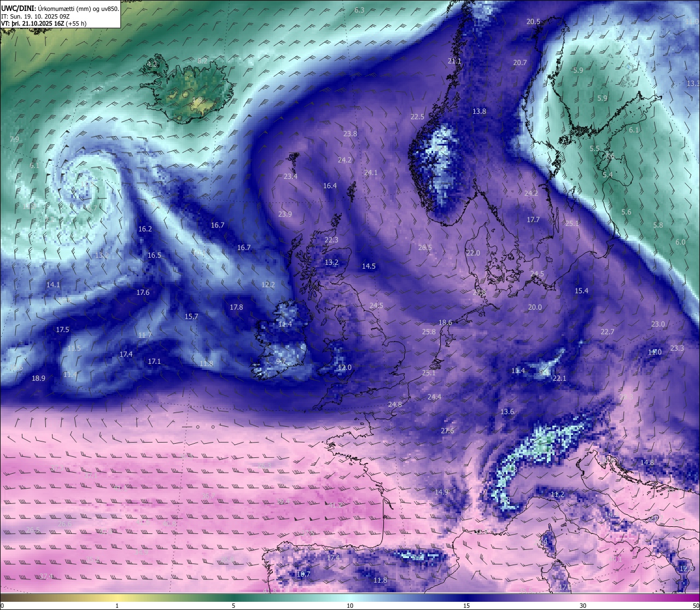
Task: Click the 22.1 value over Czechia
Action: pyautogui.click(x=559, y=378)
